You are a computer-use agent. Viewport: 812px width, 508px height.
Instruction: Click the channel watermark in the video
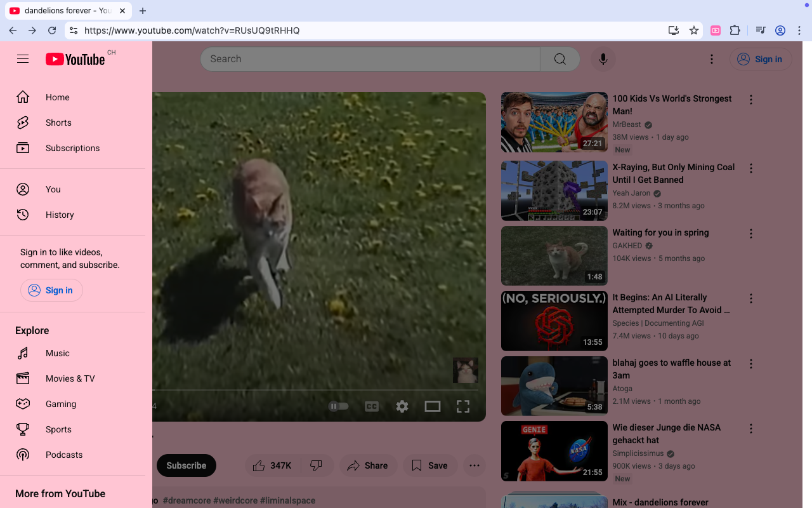[465, 370]
